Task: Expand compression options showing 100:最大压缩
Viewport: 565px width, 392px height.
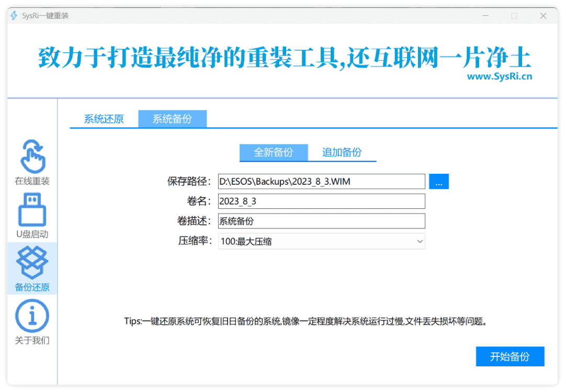Action: [321, 241]
